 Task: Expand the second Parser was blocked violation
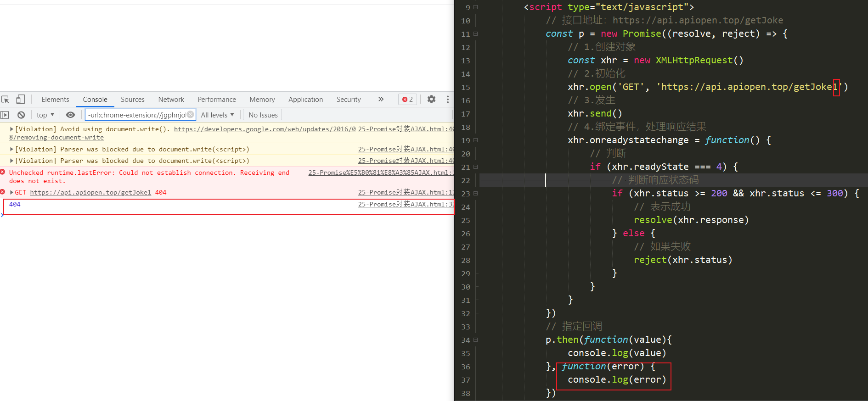tap(11, 161)
